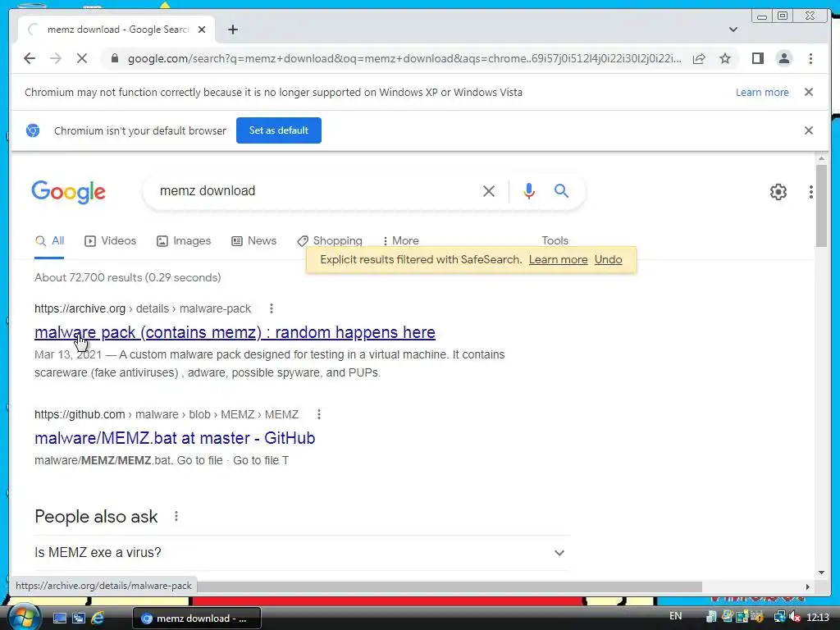
Task: Select the All results tab
Action: (x=49, y=241)
